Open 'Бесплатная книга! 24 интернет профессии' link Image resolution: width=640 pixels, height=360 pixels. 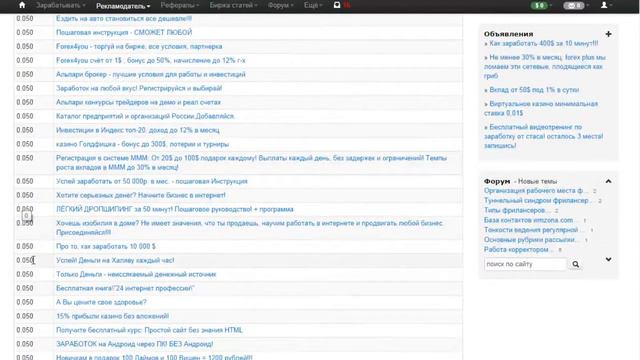click(x=125, y=288)
